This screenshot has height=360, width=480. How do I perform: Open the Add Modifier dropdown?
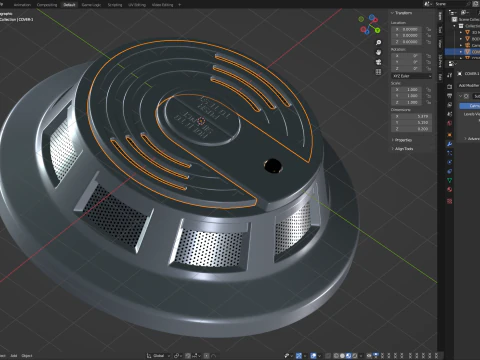pos(469,86)
